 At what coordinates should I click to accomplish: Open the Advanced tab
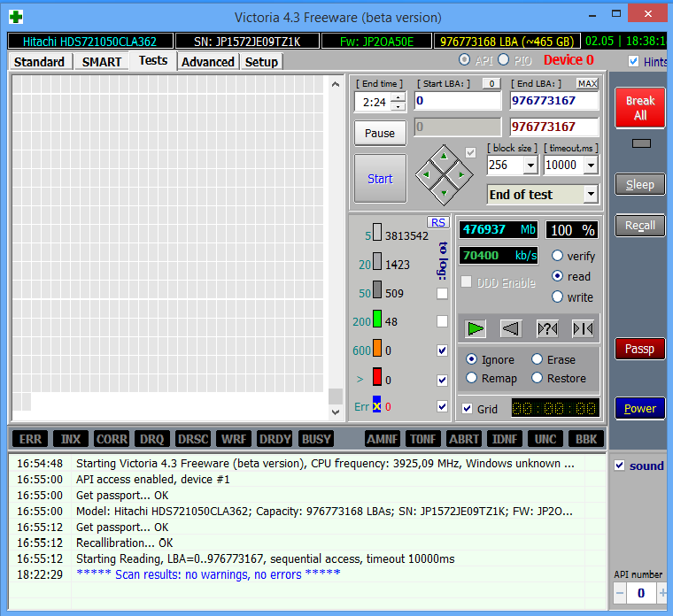208,62
